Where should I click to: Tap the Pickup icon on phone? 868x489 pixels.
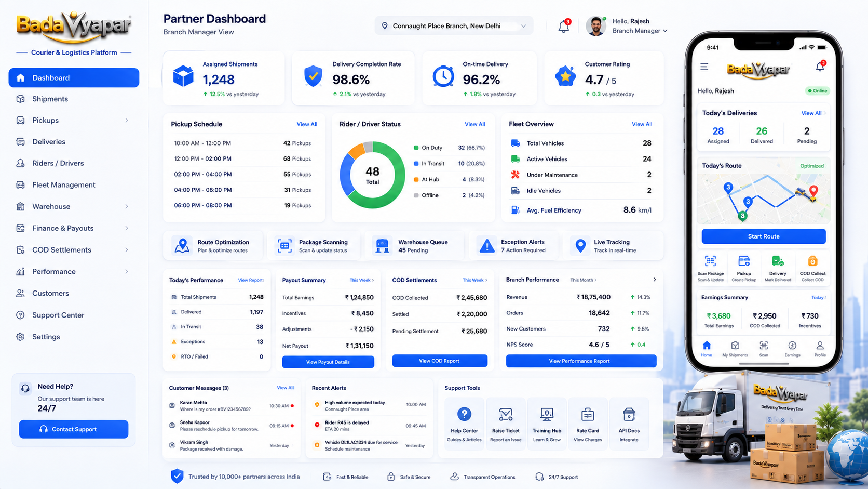point(744,261)
